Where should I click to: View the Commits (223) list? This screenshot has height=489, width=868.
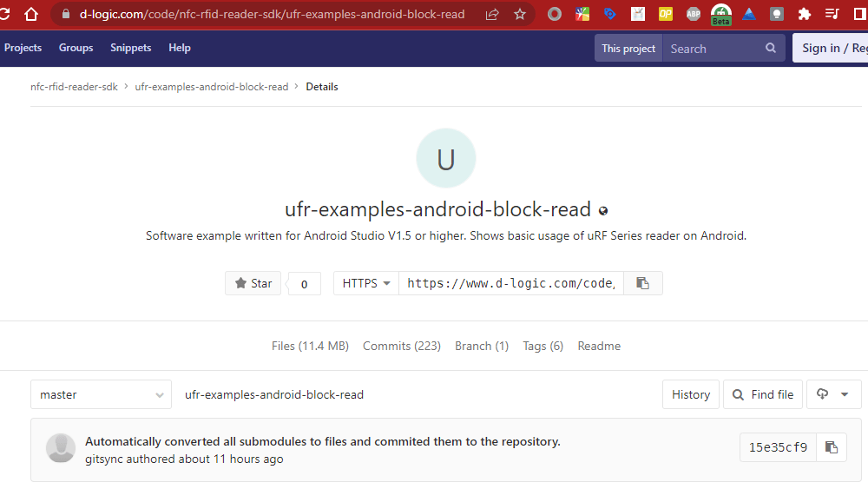point(401,346)
